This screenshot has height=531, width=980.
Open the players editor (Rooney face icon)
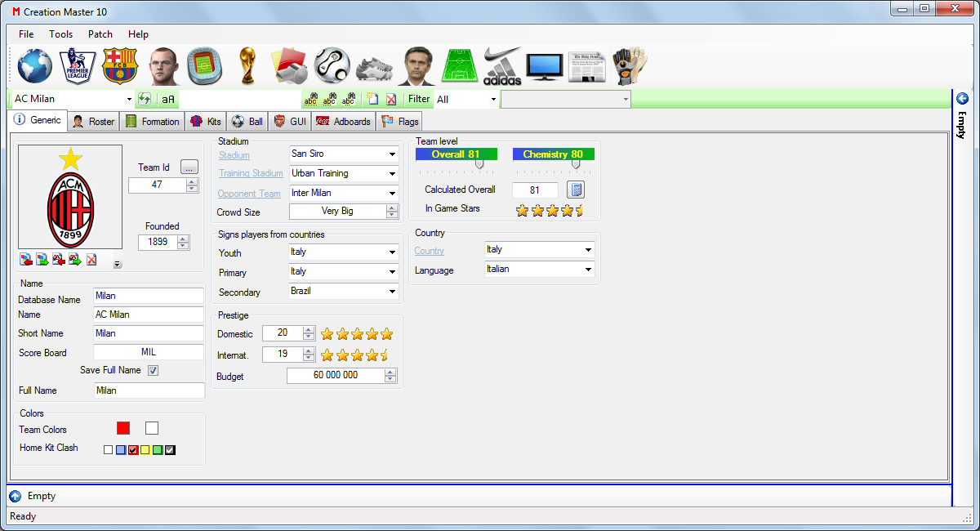coord(163,66)
